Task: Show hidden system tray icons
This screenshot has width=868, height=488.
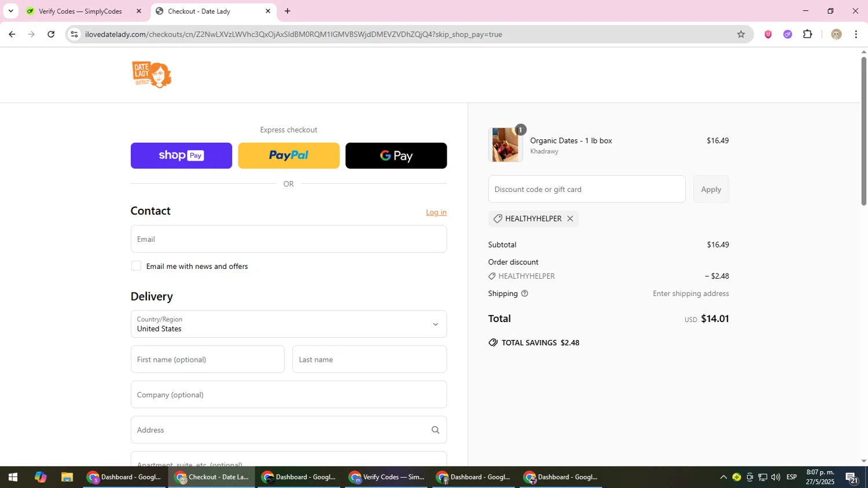Action: pyautogui.click(x=723, y=477)
